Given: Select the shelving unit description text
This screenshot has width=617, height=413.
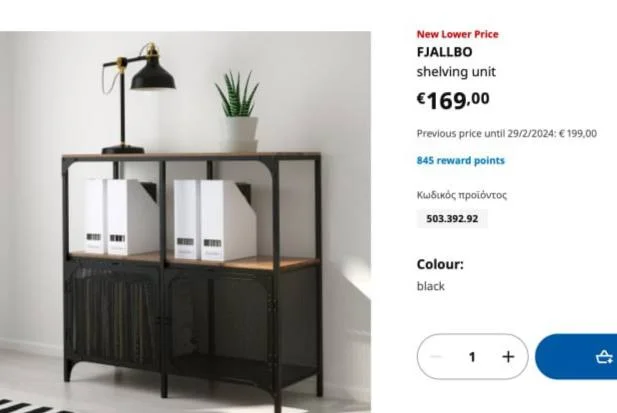Looking at the screenshot, I should (x=456, y=72).
